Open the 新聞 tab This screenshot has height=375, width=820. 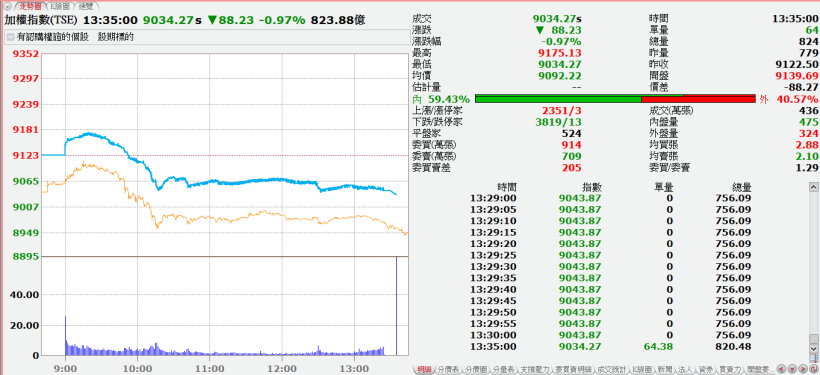[x=666, y=369]
